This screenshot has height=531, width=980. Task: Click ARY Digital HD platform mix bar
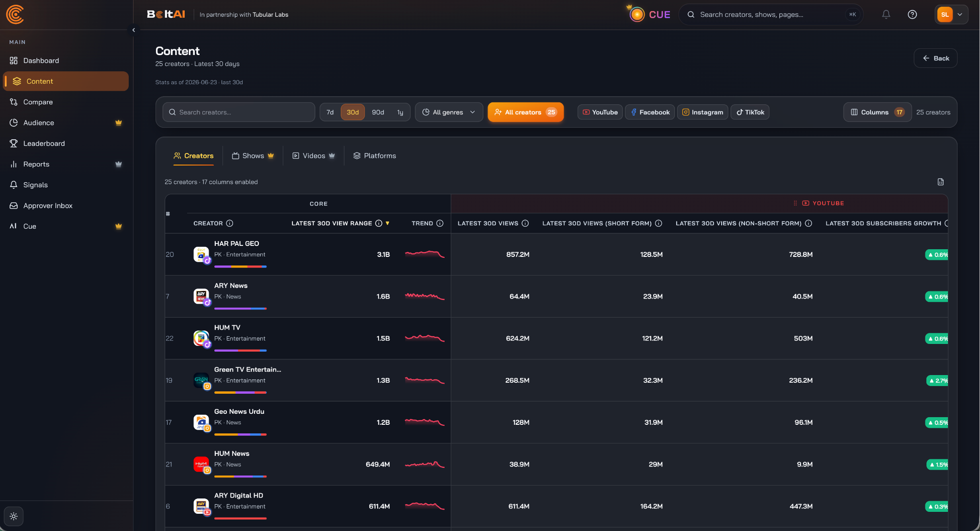coord(240,519)
